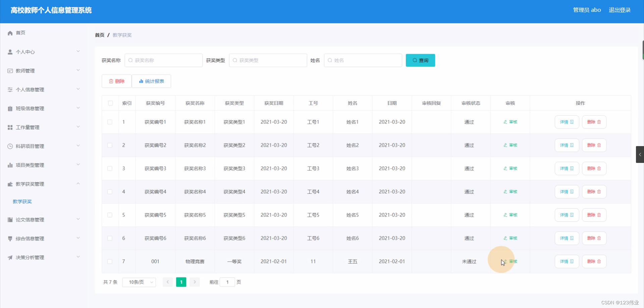Click 退出登录 in top bar
Screen dimensions: 644x308
point(620,10)
